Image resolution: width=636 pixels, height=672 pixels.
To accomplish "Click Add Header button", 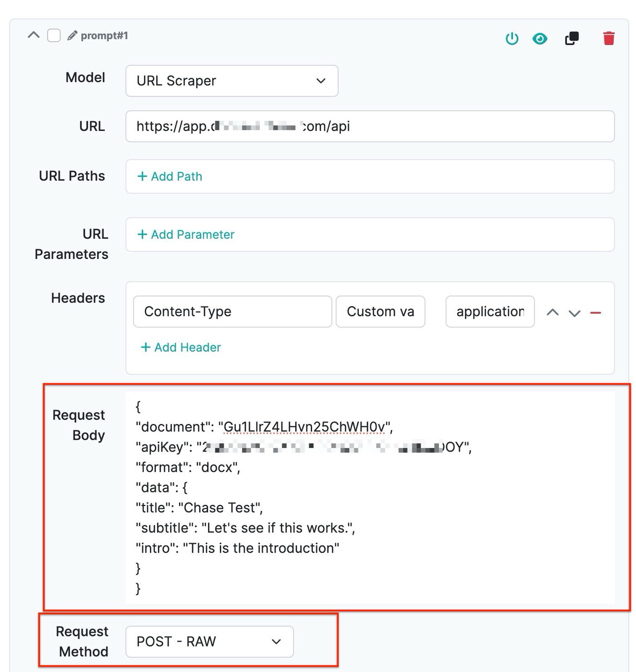I will click(181, 347).
